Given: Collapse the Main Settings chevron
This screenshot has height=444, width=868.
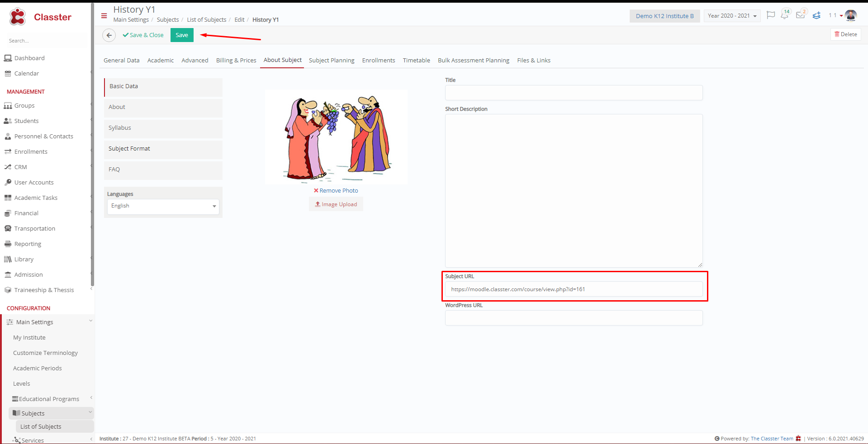Looking at the screenshot, I should [90, 321].
